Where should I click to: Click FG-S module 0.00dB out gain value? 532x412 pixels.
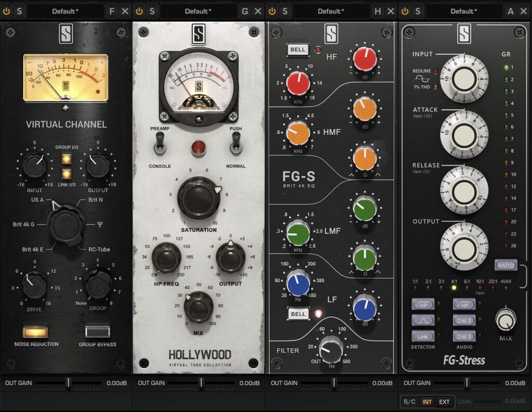(x=382, y=383)
